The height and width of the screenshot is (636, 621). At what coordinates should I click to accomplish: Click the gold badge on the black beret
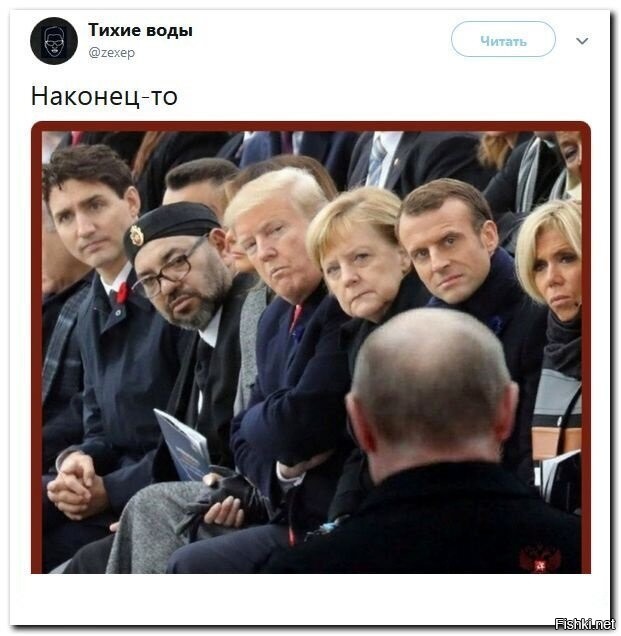click(136, 235)
